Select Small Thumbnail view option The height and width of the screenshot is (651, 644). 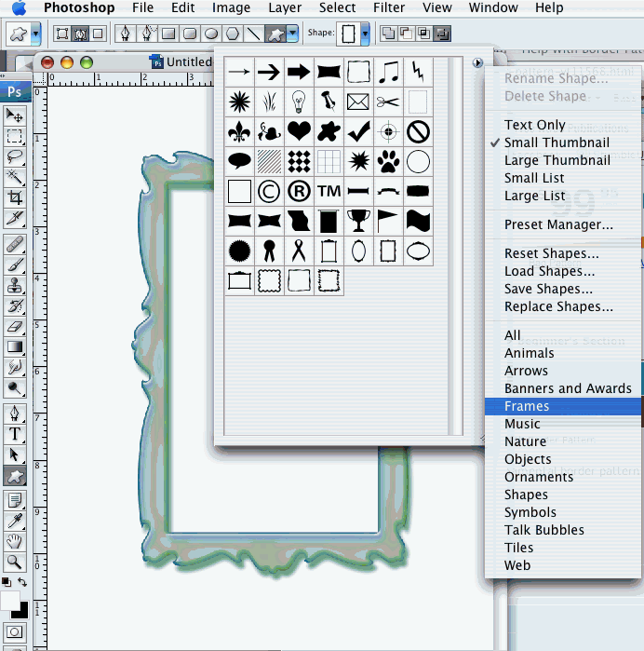coord(557,142)
